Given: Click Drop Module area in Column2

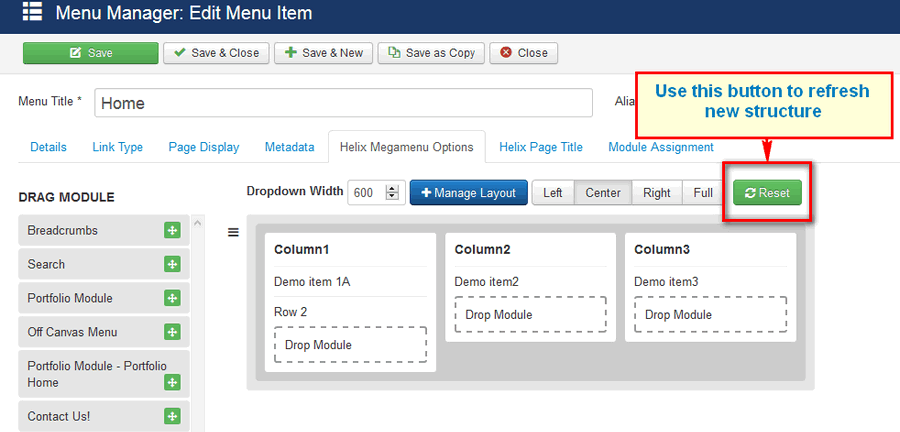Looking at the screenshot, I should click(x=530, y=315).
